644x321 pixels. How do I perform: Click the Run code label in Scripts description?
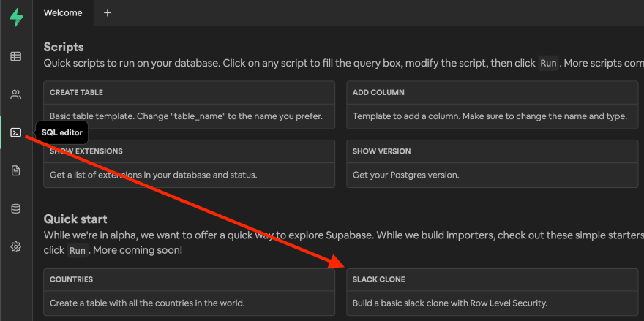point(549,64)
